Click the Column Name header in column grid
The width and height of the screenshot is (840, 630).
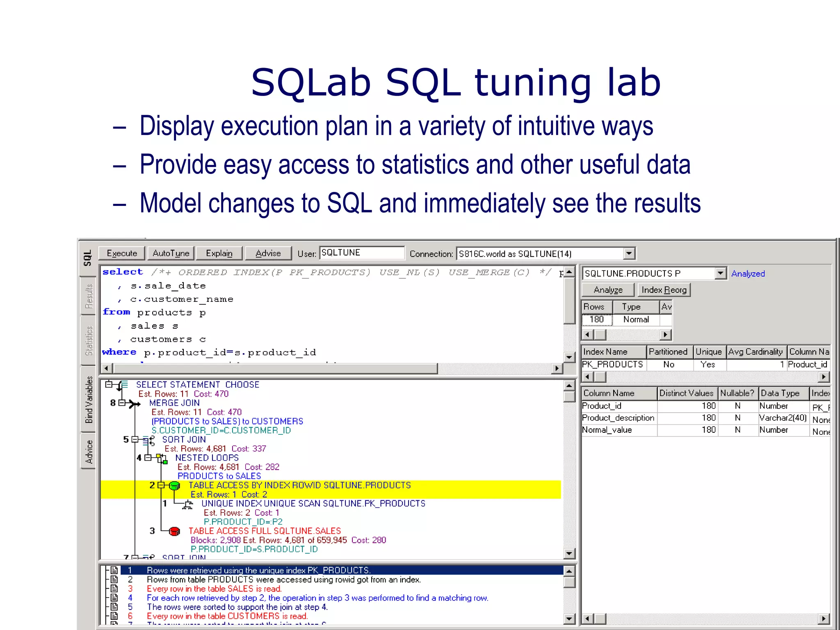(619, 393)
